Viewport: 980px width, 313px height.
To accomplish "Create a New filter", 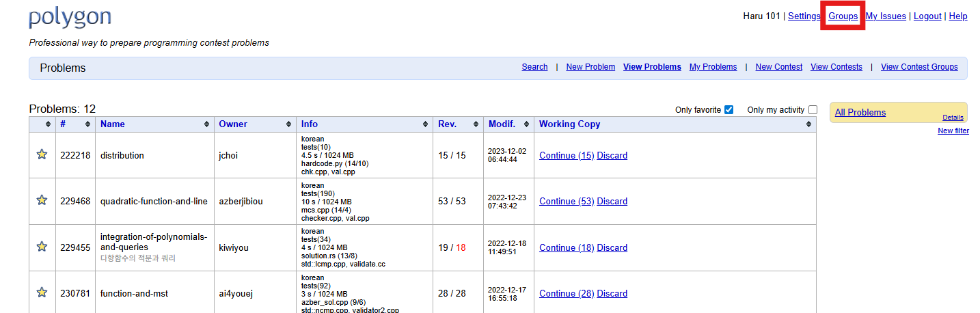I will pyautogui.click(x=953, y=131).
